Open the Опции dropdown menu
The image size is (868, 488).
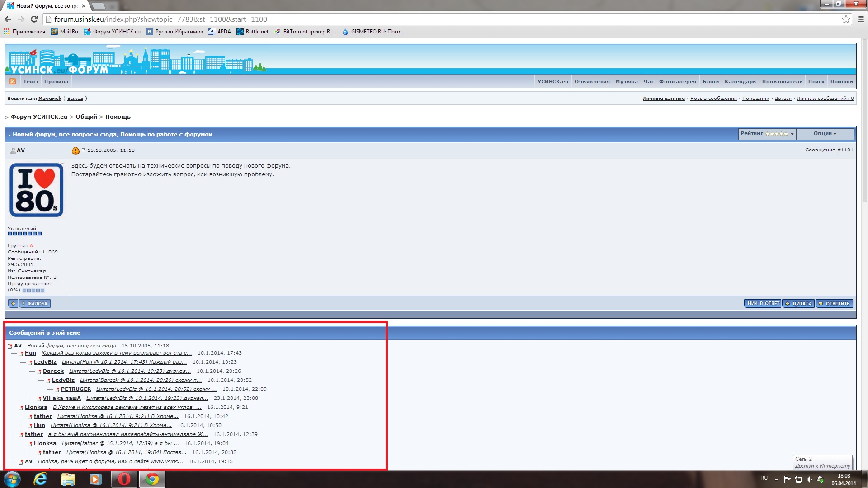[x=825, y=134]
